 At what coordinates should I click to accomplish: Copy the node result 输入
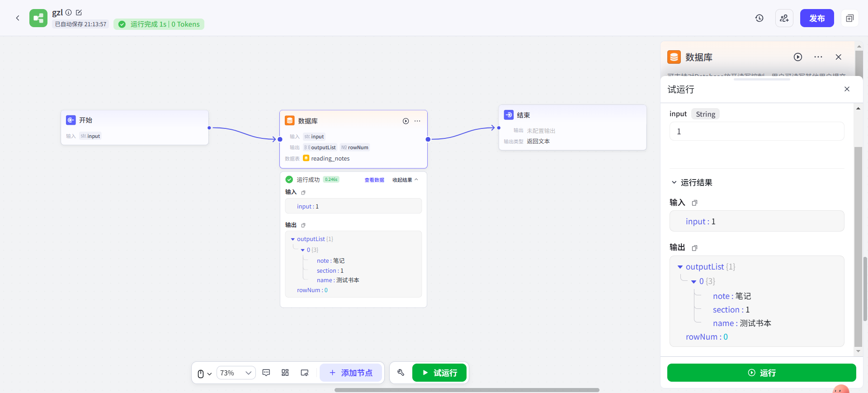coord(303,193)
